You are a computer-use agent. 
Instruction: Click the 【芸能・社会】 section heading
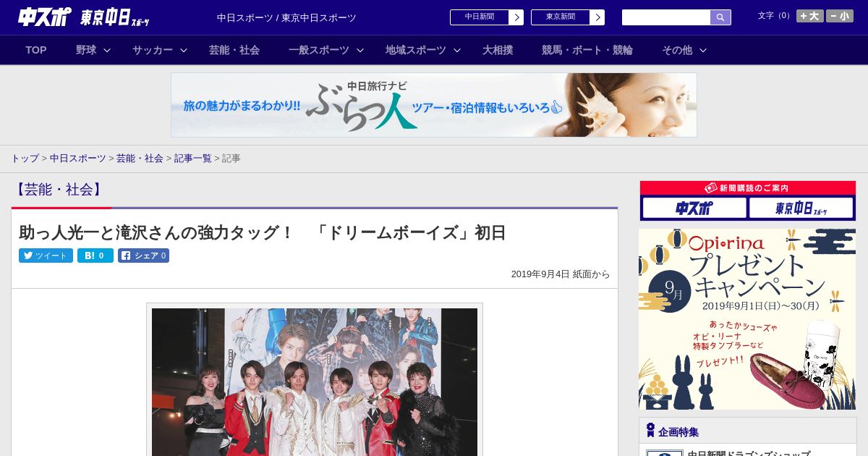pos(58,190)
